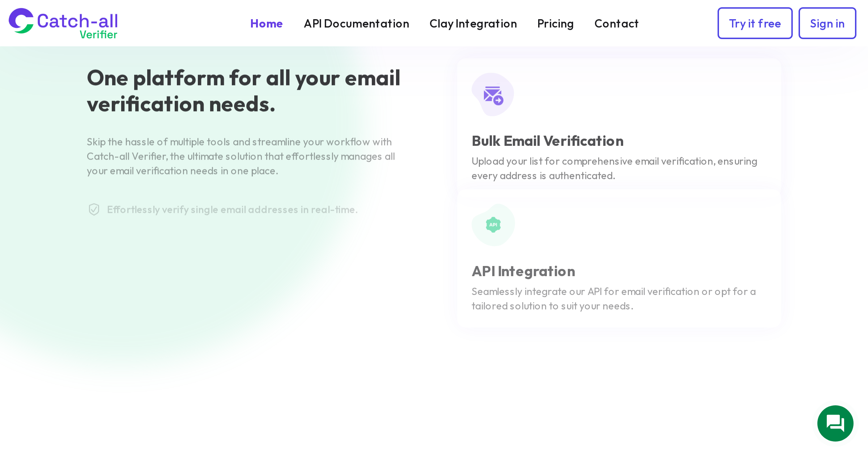Click the 'One platform for all' headline
868x456 pixels.
pyautogui.click(x=243, y=91)
